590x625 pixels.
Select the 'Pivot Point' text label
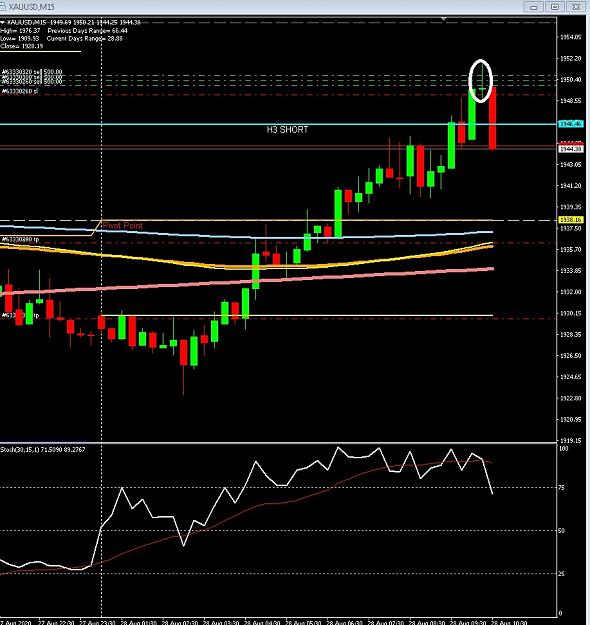(122, 226)
